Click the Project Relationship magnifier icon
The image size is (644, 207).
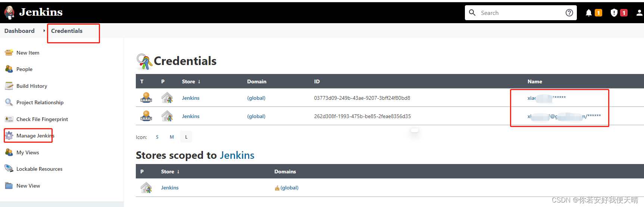pos(9,102)
